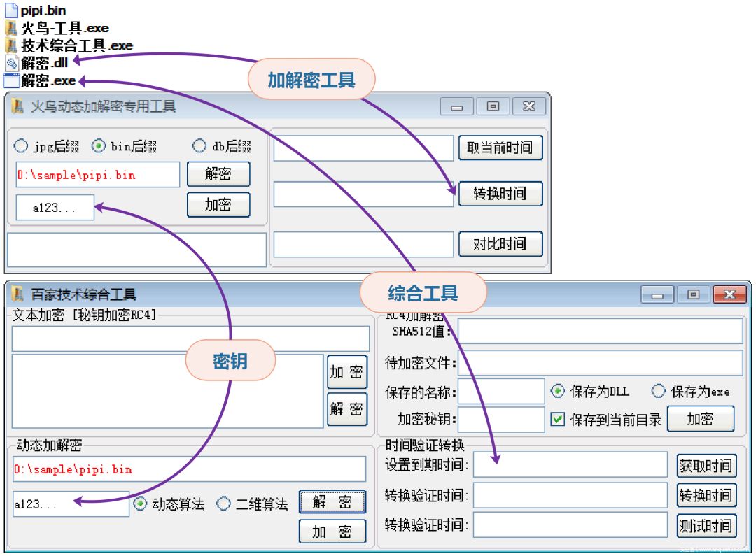Click the a123... key field in 火鸟 tool
This screenshot has height=556, width=756.
click(x=55, y=208)
